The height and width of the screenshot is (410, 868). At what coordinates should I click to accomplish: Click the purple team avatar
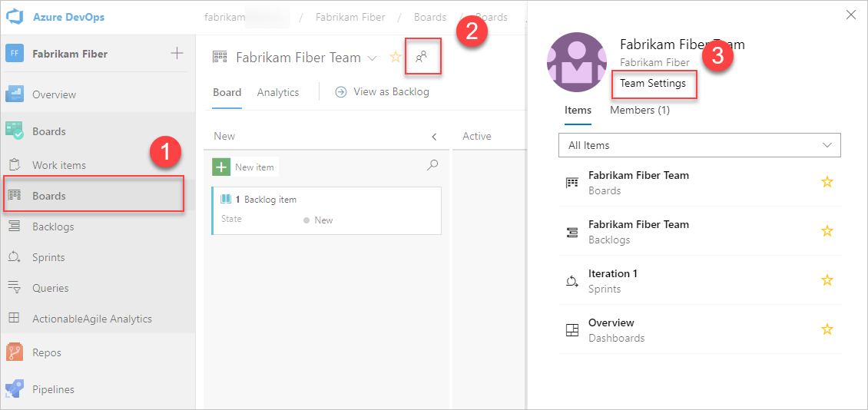click(577, 62)
